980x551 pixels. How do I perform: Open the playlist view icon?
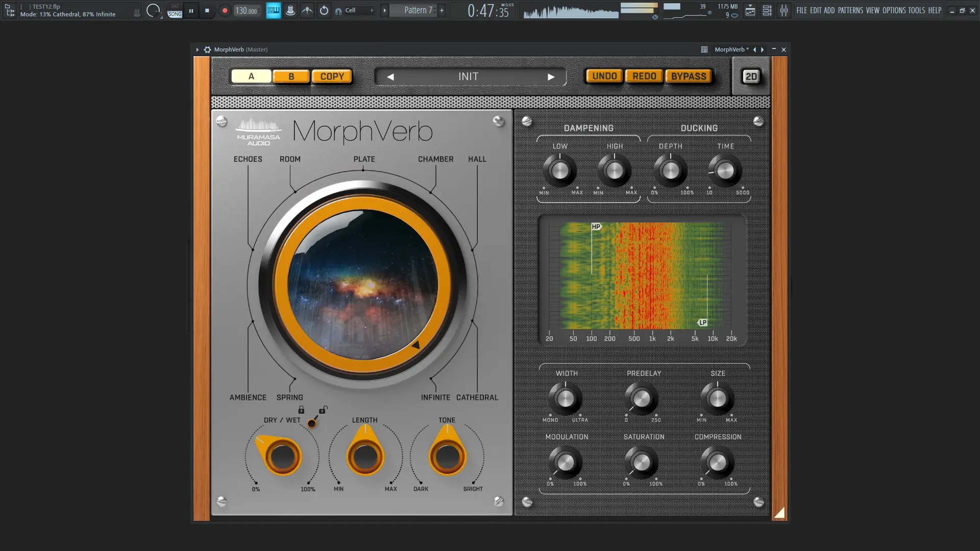[750, 10]
